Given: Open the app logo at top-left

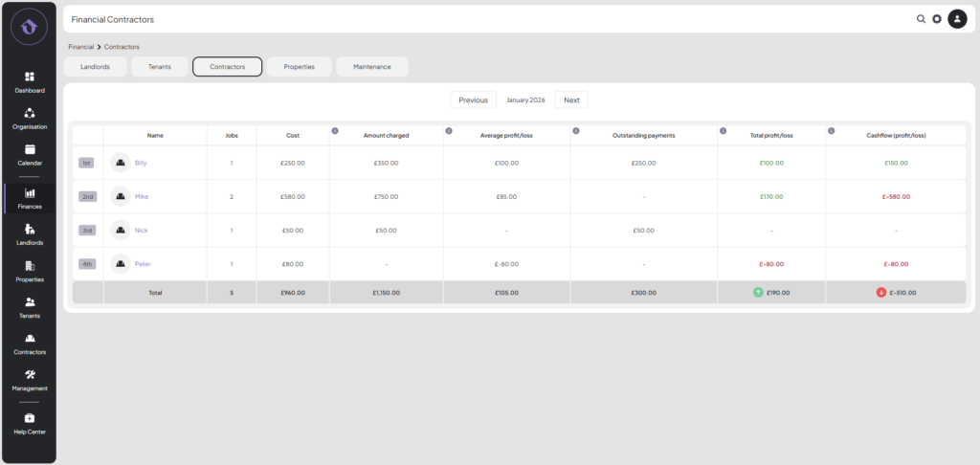Looking at the screenshot, I should click(x=29, y=28).
